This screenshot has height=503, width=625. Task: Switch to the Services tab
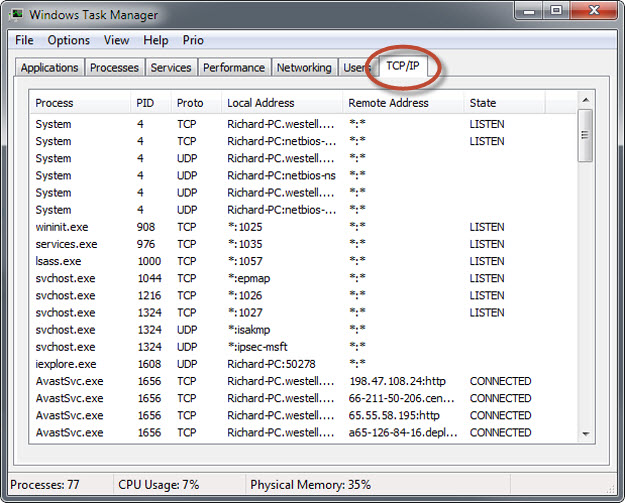click(171, 67)
